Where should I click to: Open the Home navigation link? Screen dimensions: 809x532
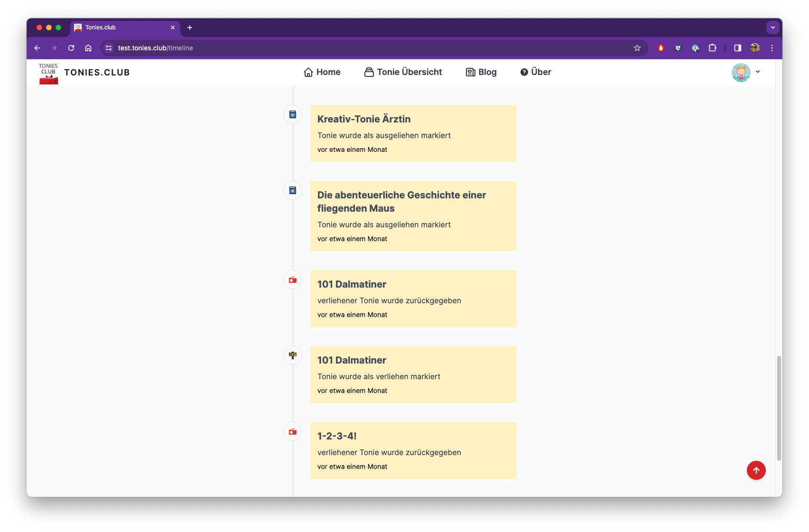point(322,72)
